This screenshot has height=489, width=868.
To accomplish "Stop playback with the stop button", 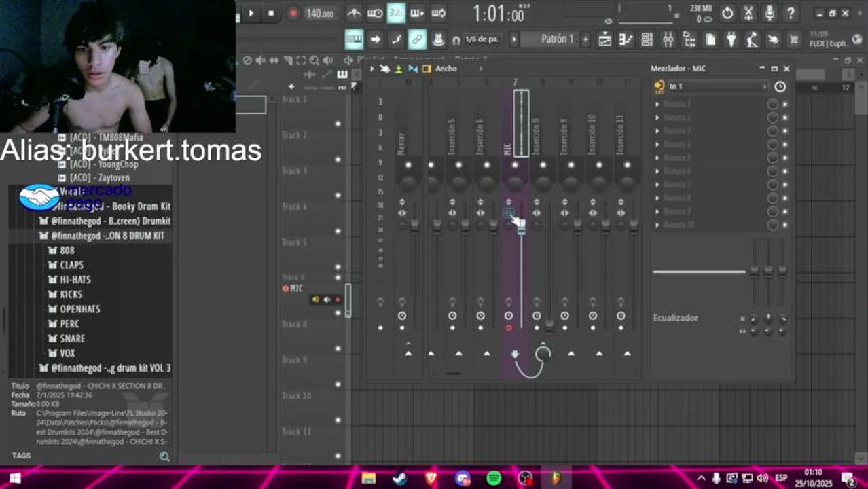I will 271,13.
